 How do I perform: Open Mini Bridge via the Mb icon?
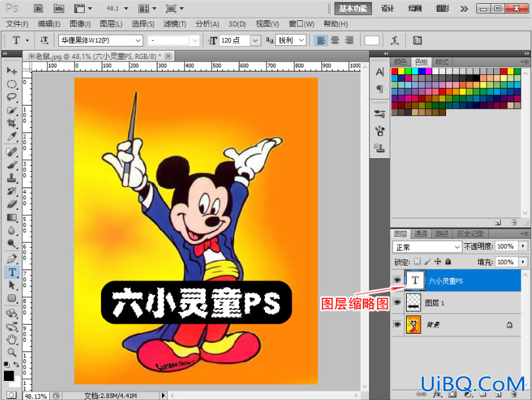(59, 9)
